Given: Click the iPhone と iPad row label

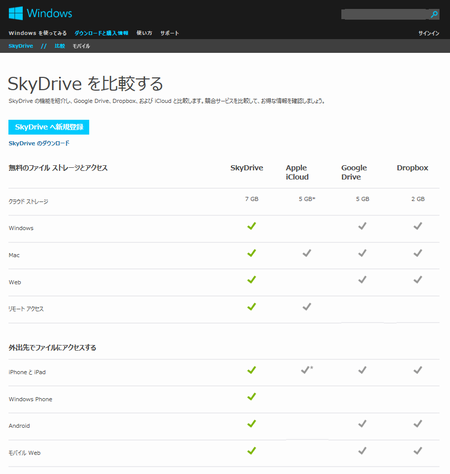Looking at the screenshot, I should tap(27, 372).
